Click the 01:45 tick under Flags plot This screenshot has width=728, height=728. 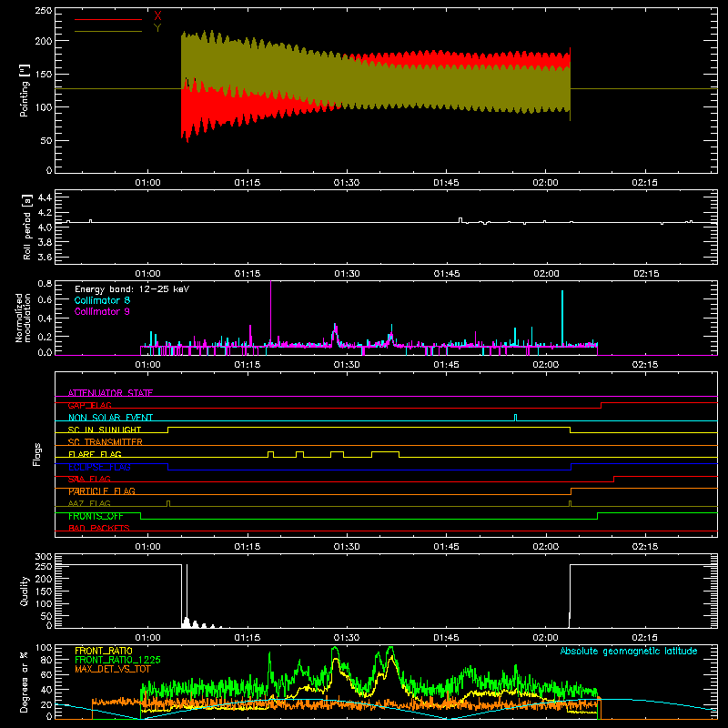tap(446, 547)
